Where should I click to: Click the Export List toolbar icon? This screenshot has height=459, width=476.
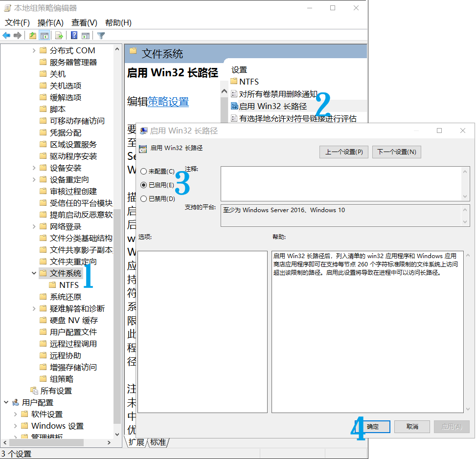(x=59, y=36)
